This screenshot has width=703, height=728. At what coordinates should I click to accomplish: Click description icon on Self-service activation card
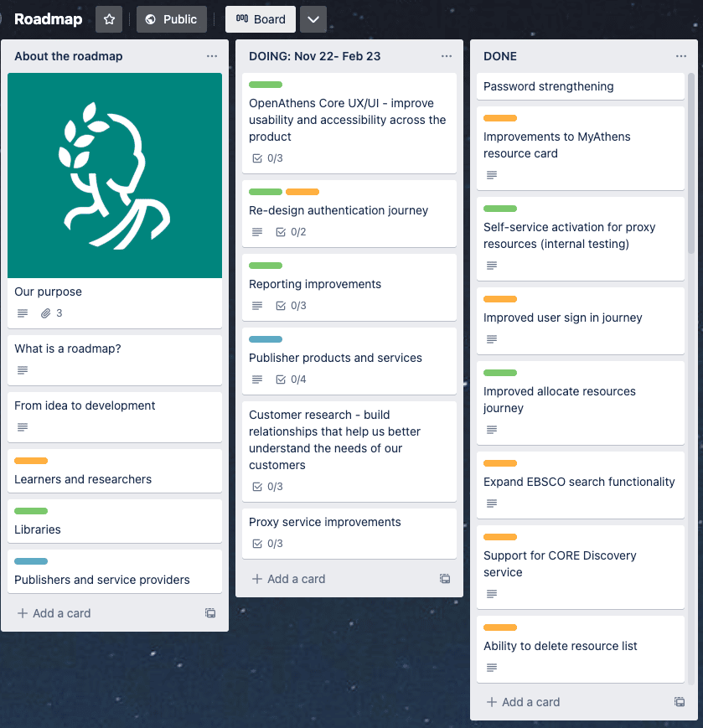click(x=492, y=266)
